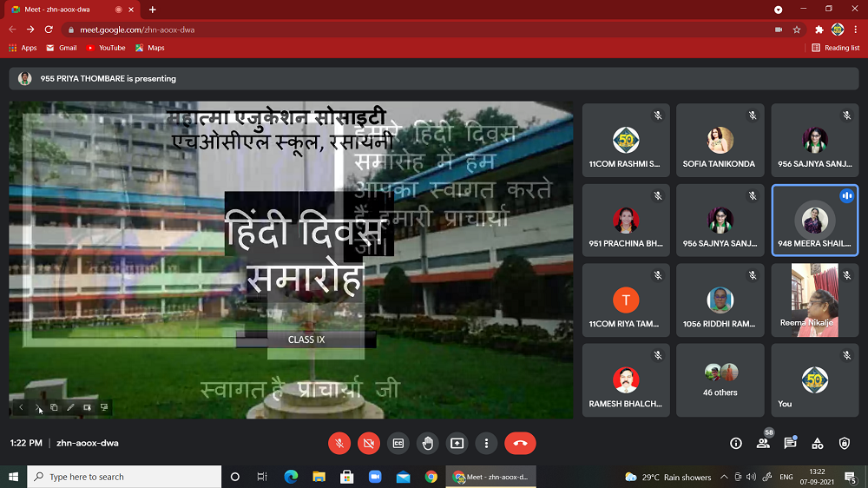This screenshot has height=488, width=868.
Task: Open a new Chrome tab
Action: click(153, 10)
